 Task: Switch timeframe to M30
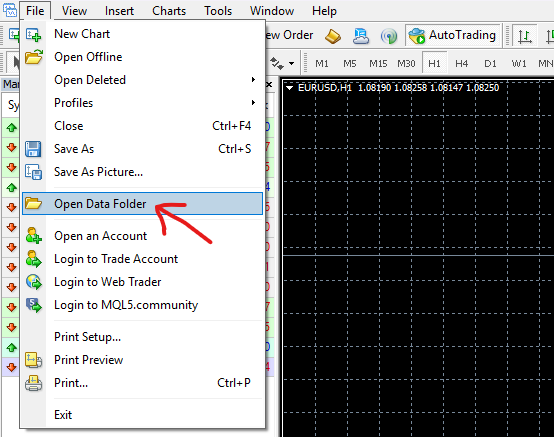(x=406, y=64)
